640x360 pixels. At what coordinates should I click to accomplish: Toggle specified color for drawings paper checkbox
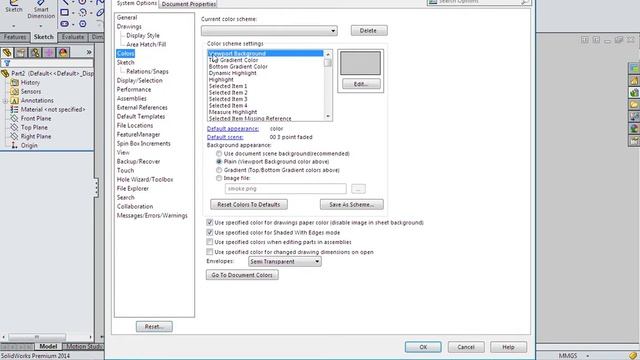(210, 222)
